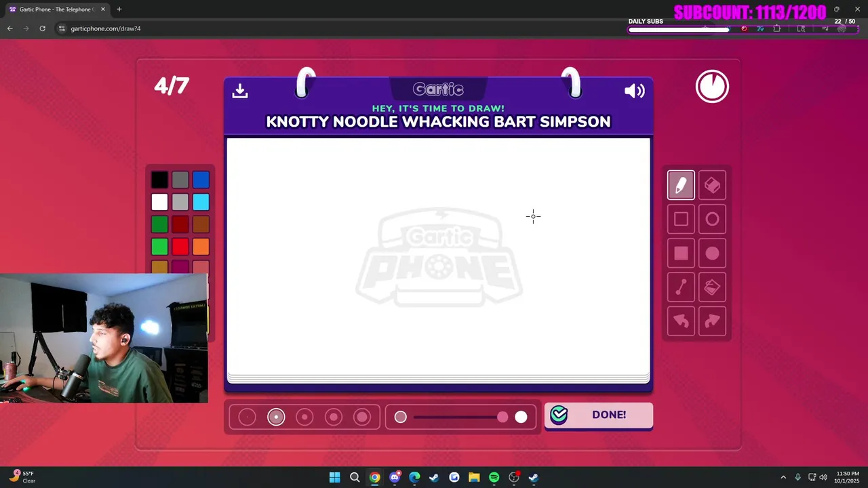Select the largest brush size
This screenshot has height=488, width=868.
[362, 417]
